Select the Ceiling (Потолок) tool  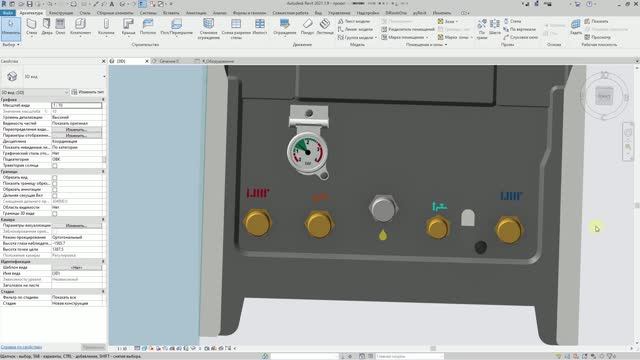[148, 27]
